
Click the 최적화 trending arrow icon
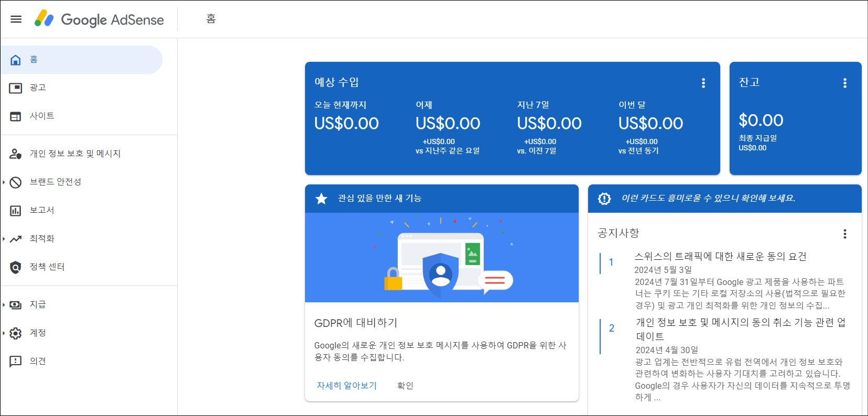[16, 238]
